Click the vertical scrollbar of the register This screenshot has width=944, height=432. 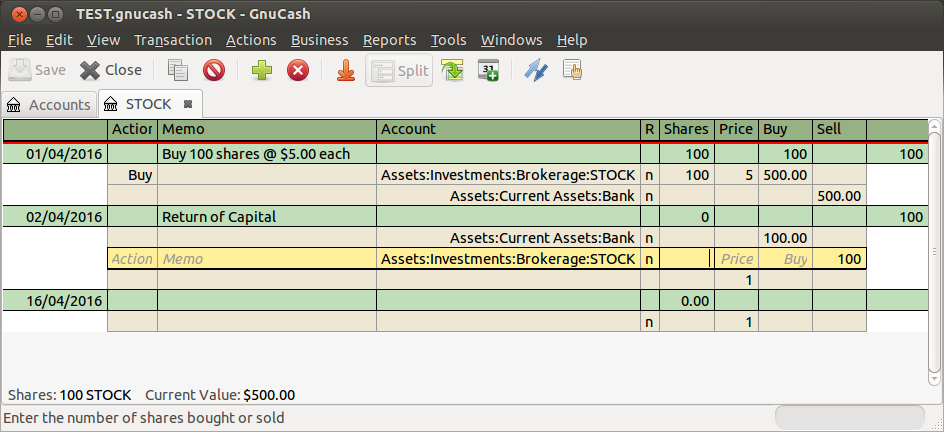934,250
